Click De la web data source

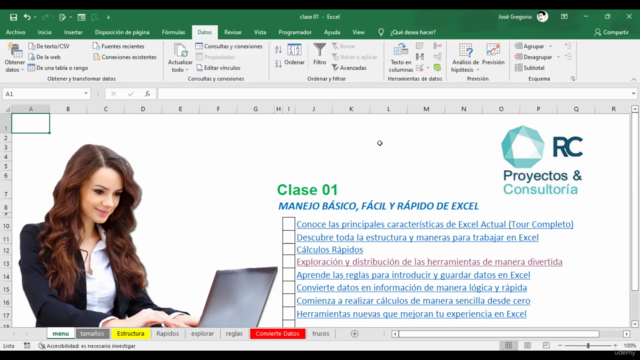click(x=44, y=57)
